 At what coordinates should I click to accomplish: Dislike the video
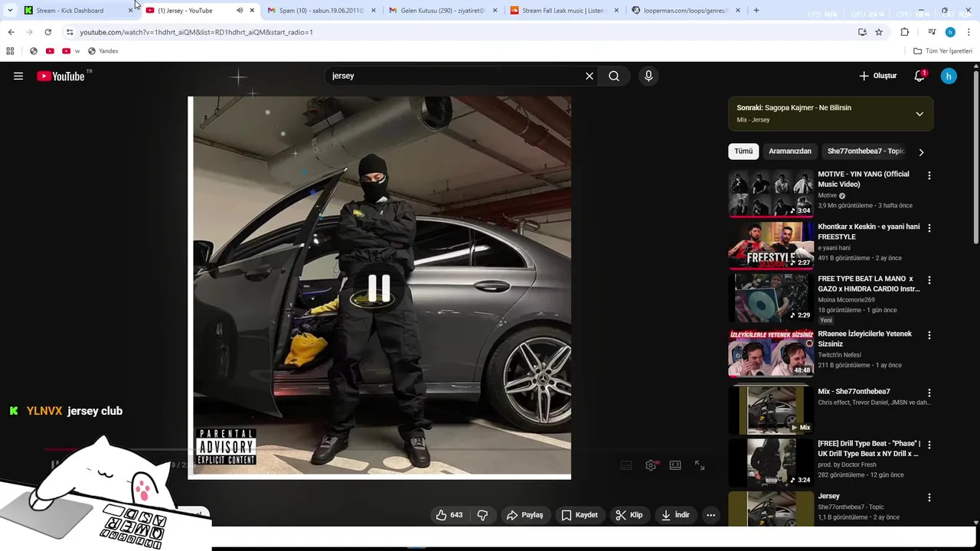482,515
